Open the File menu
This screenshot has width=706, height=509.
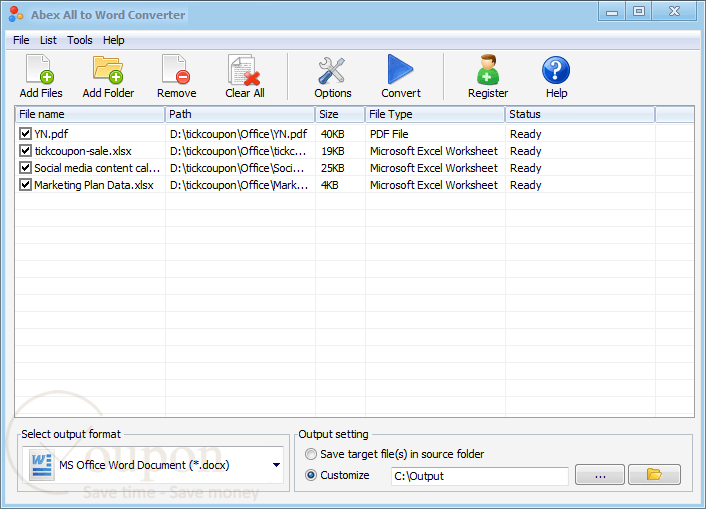pos(21,40)
